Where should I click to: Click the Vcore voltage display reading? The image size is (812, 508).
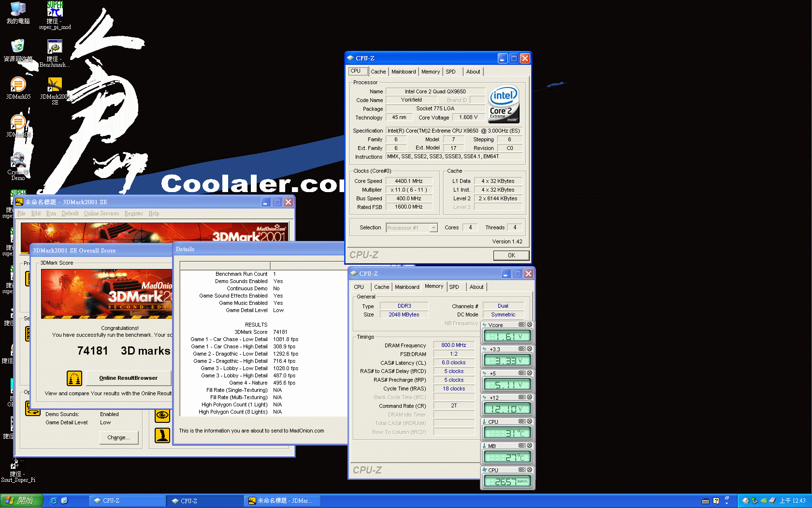point(507,336)
